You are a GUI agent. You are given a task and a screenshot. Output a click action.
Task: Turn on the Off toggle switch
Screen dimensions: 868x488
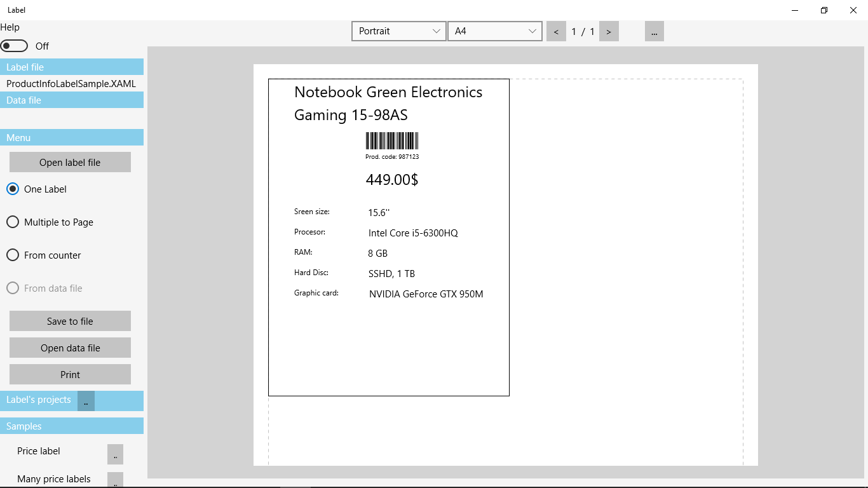pyautogui.click(x=14, y=46)
